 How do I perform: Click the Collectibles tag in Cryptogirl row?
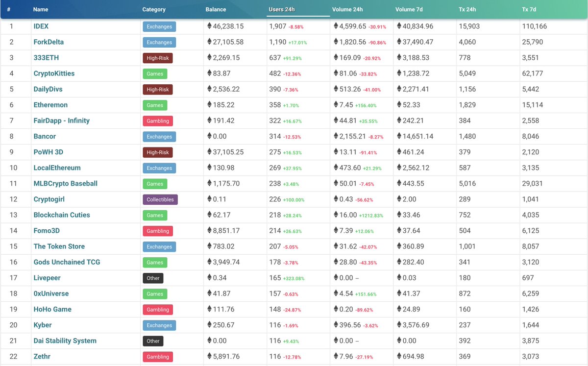tap(160, 199)
